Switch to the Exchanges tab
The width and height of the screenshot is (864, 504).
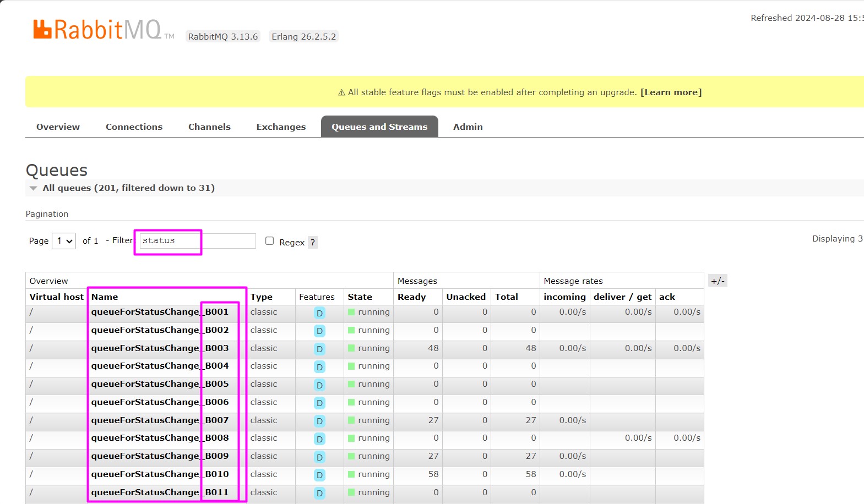tap(281, 127)
